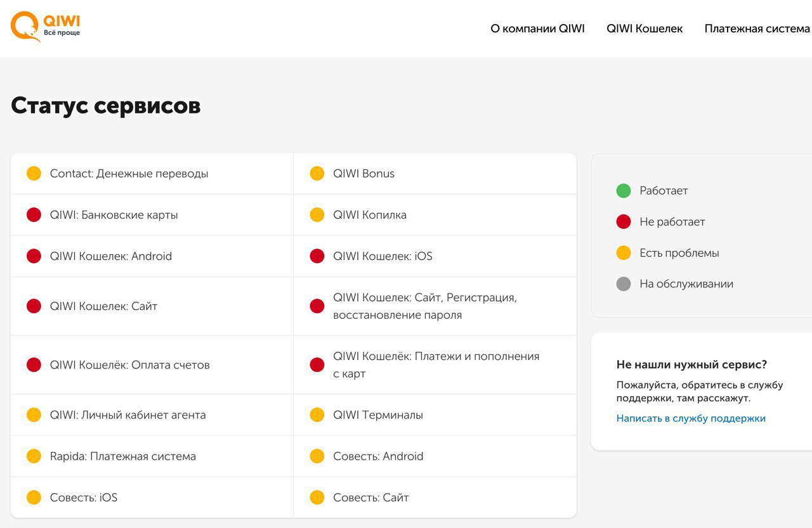Click the yellow status dot for QIWI: Личный кабинет агента
812x528 pixels.
[34, 415]
